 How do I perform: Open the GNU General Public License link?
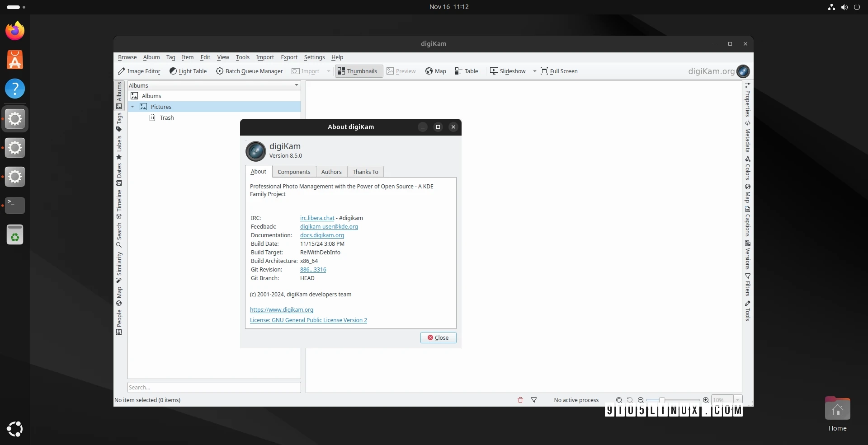308,320
